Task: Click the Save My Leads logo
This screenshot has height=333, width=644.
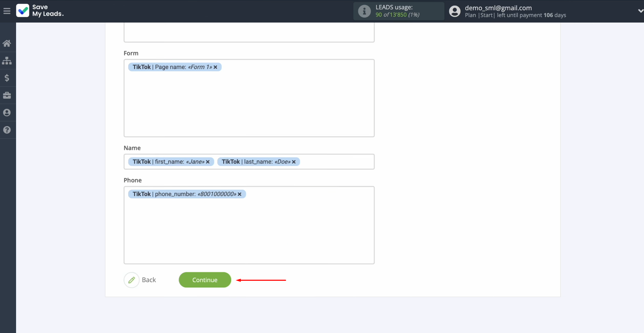Action: (x=40, y=11)
